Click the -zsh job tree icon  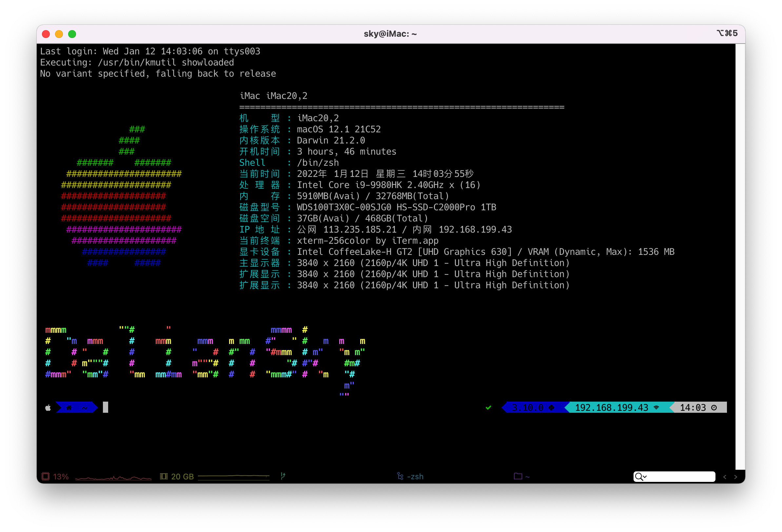(x=400, y=476)
